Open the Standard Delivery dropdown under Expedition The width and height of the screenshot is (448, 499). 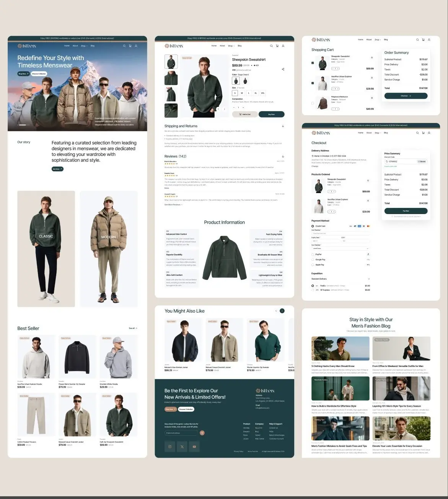click(340, 279)
